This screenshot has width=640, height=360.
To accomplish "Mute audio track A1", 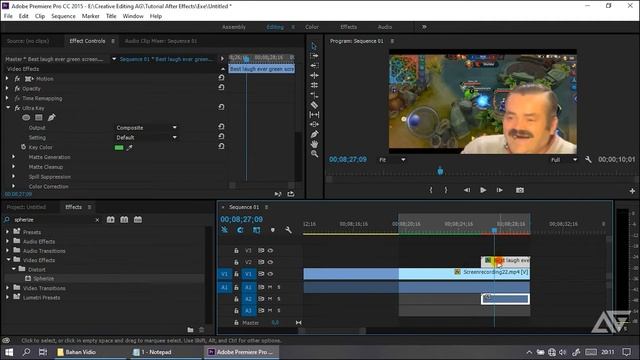I will [270, 287].
